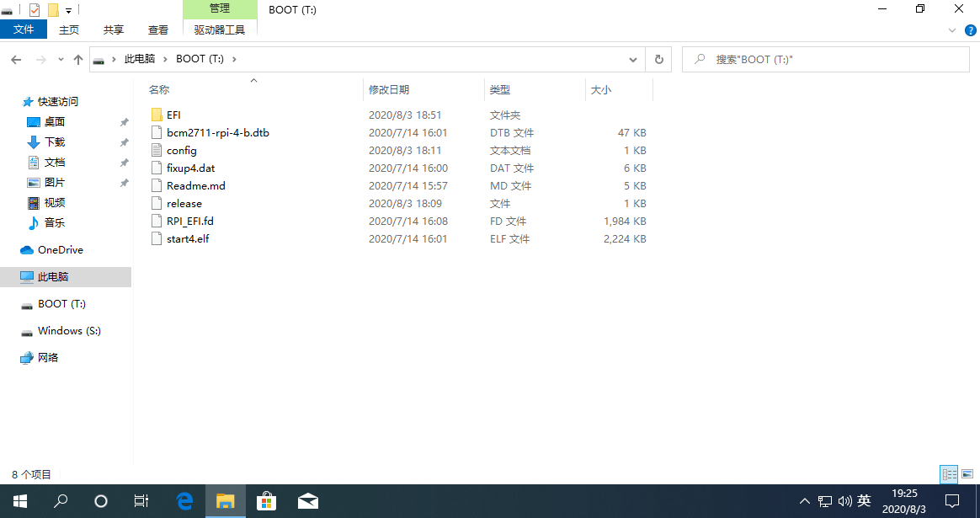Customize quick access toolbar dropdown
The width and height of the screenshot is (980, 518).
68,10
